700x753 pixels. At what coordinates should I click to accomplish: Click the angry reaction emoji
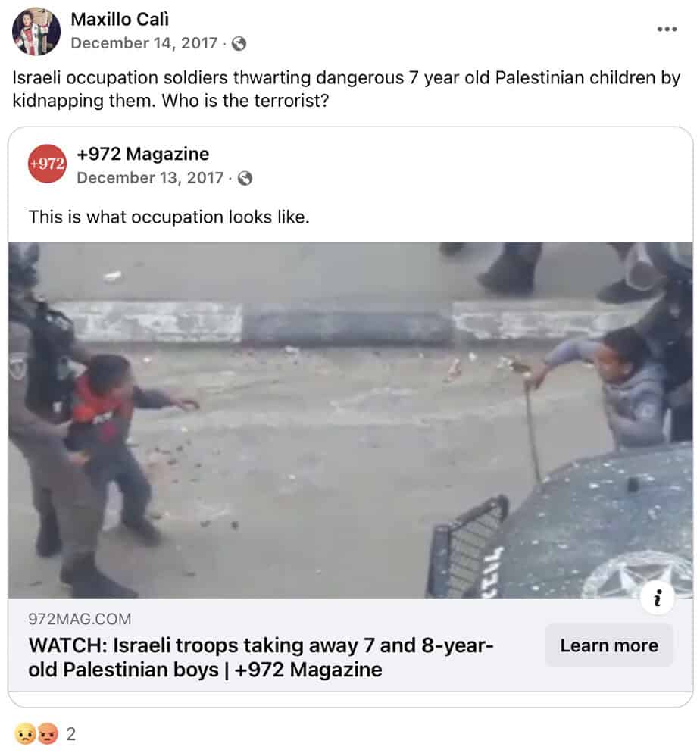point(48,734)
